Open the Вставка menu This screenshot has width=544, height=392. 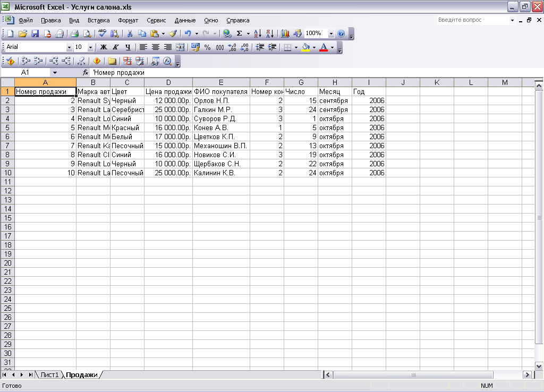[98, 20]
